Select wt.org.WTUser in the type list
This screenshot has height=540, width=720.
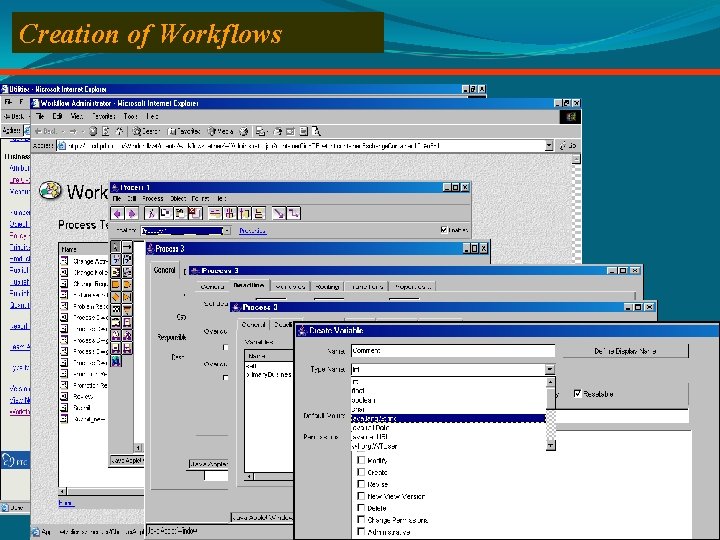pos(448,446)
